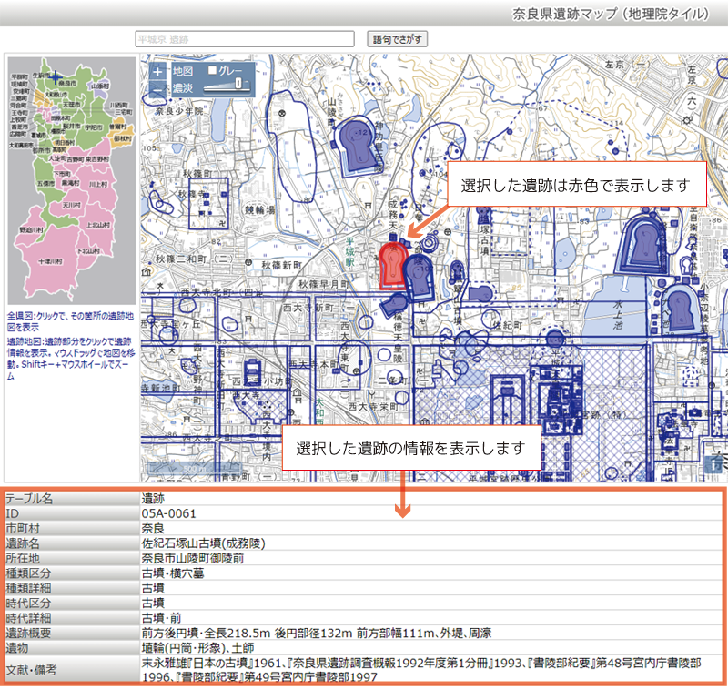Zoom in with the plus button
The image size is (728, 700).
click(157, 72)
